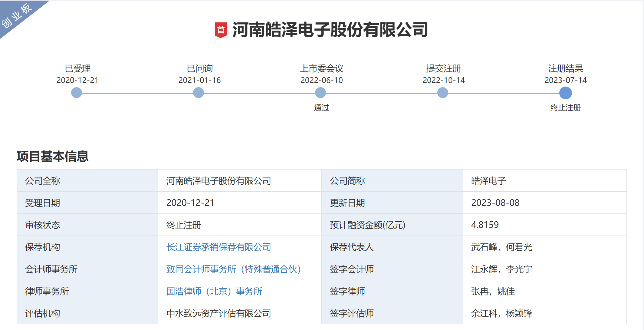Viewport: 644px width, 330px height.
Task: Select the 已问询 timeline node
Action: (x=199, y=93)
